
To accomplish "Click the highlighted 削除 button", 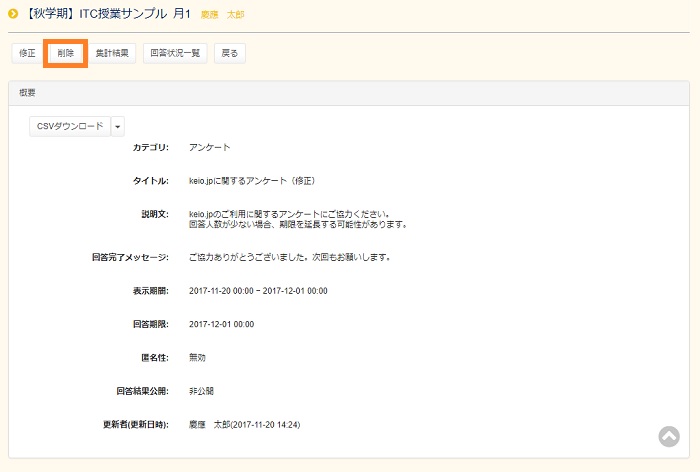I will point(66,53).
